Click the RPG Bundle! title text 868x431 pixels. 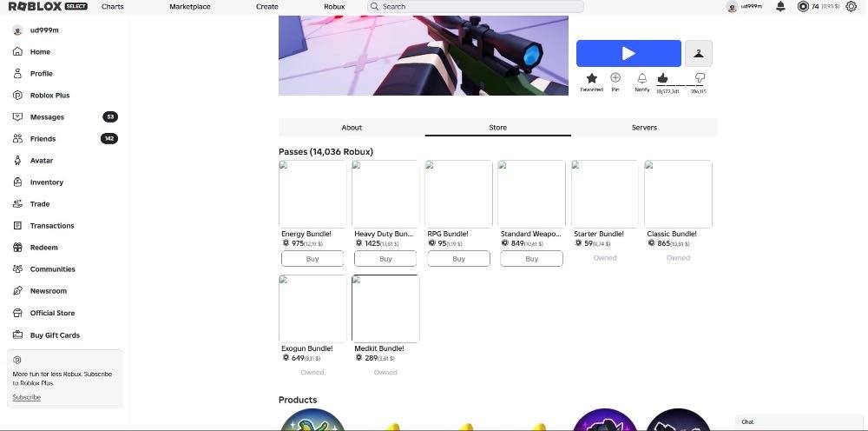pos(448,234)
